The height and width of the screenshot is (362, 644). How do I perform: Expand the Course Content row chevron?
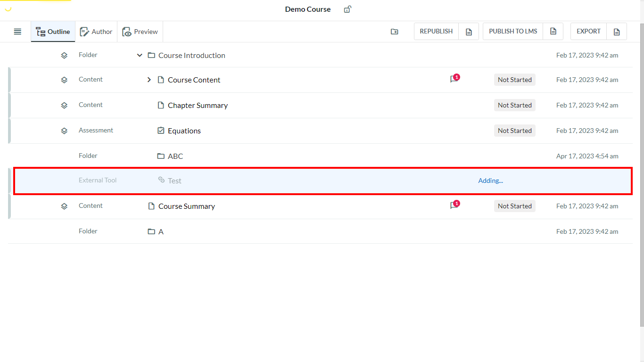click(x=149, y=80)
